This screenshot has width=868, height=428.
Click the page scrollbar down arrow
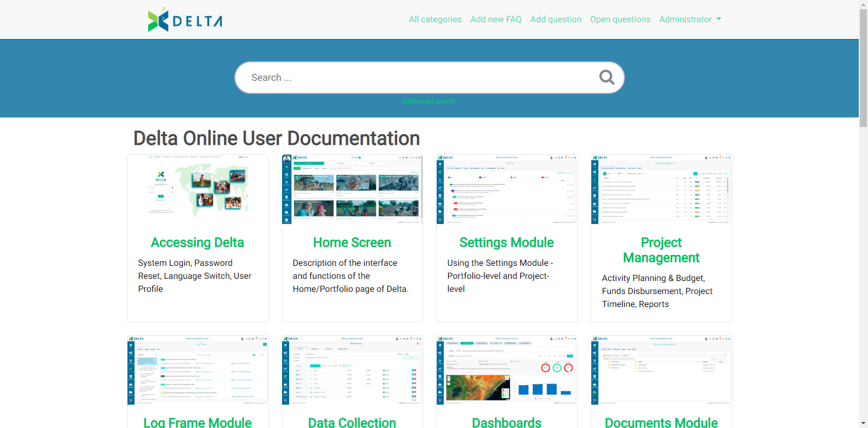point(864,423)
